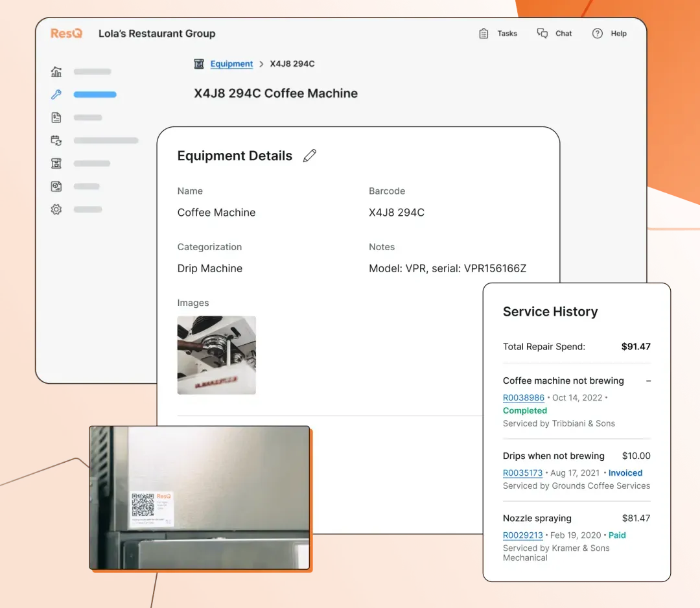Click the $81.47 amount
Screen dimensions: 700x608
point(636,519)
